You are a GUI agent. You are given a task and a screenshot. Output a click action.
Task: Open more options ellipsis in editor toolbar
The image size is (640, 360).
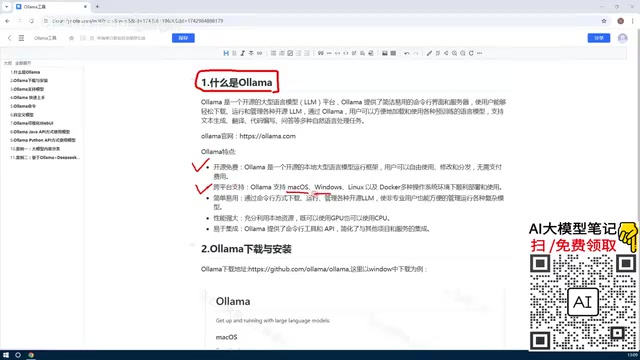click(x=480, y=53)
